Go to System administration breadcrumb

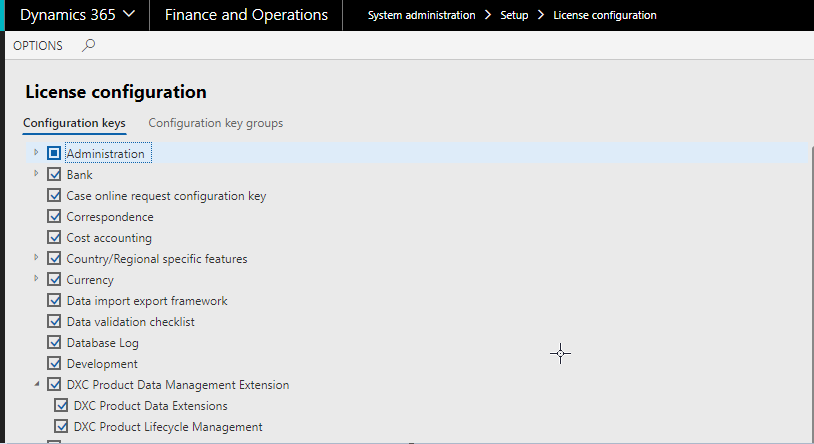pos(422,15)
